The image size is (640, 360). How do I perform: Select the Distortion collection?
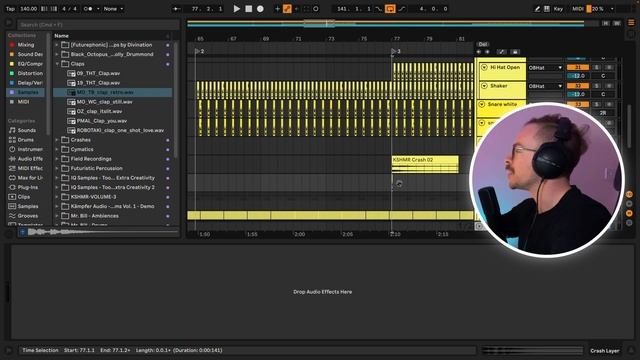click(25, 73)
